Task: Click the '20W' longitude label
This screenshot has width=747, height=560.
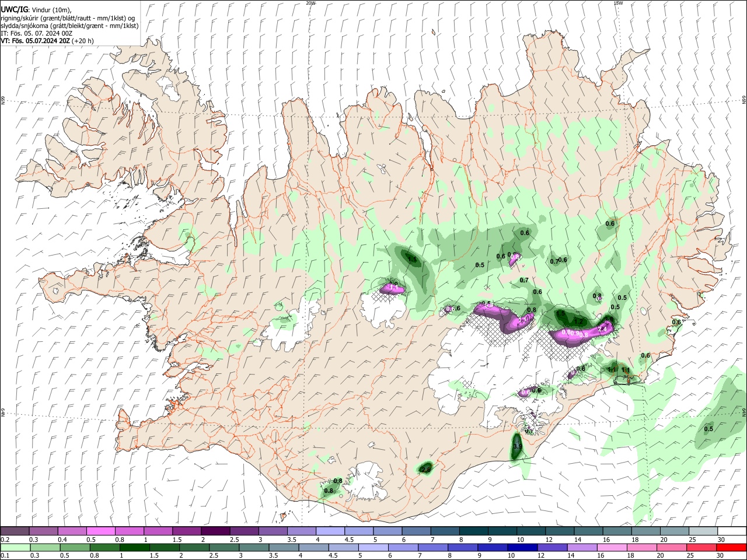Action: (x=310, y=3)
